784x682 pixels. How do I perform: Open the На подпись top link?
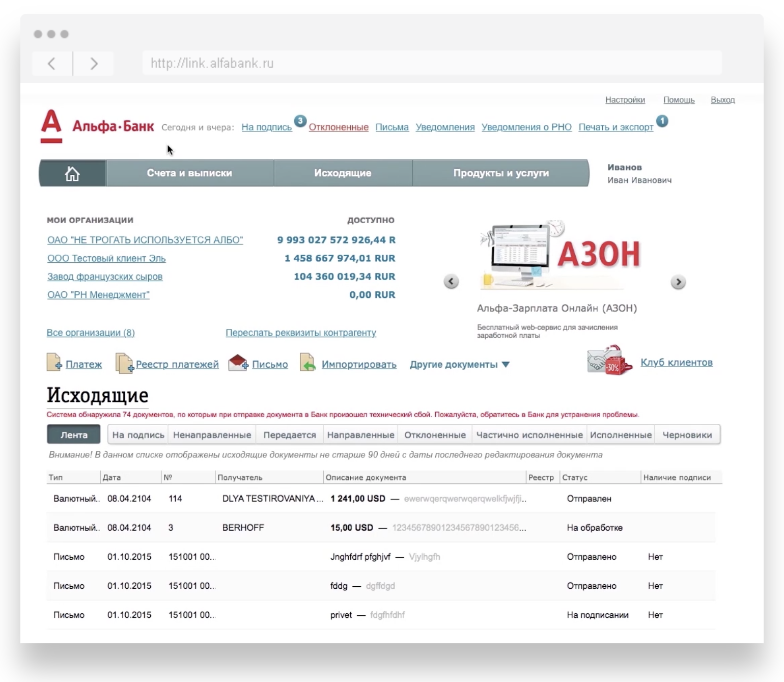(267, 127)
